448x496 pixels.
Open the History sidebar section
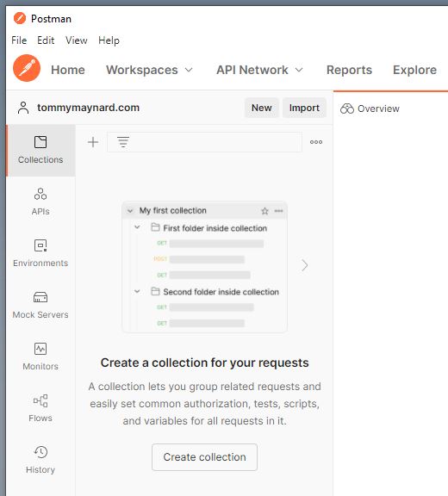40,460
